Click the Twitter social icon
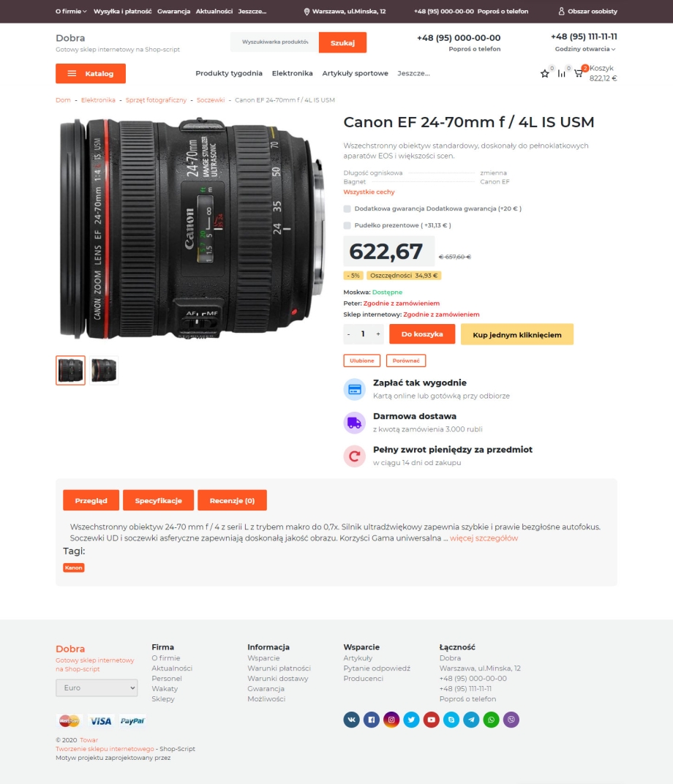 pos(411,720)
